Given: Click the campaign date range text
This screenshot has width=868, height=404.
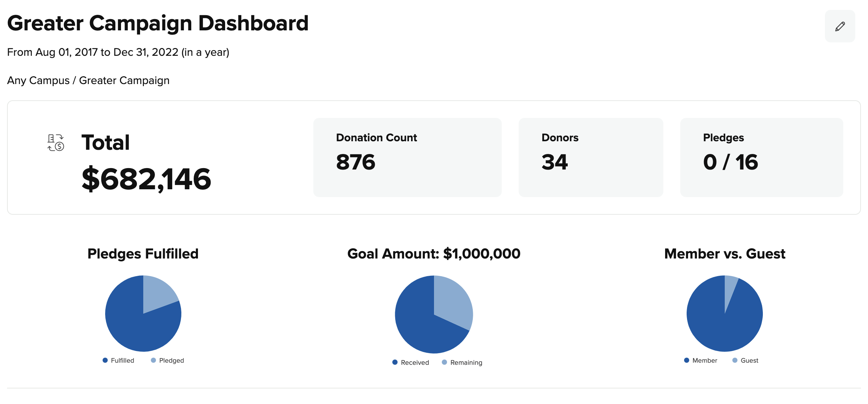Looking at the screenshot, I should point(118,52).
